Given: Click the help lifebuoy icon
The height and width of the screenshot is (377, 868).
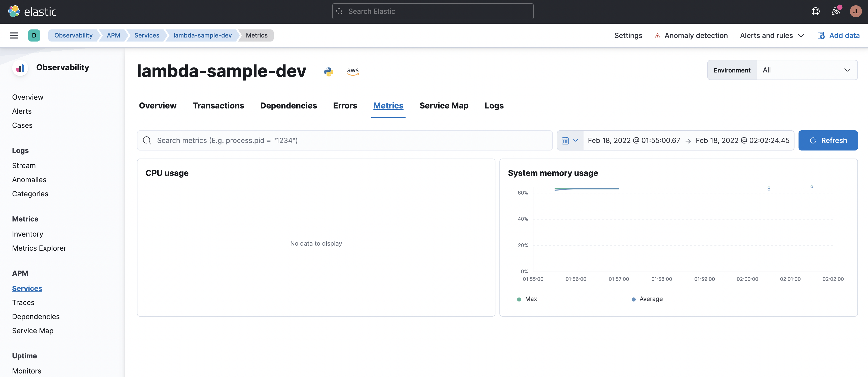Looking at the screenshot, I should click(815, 12).
